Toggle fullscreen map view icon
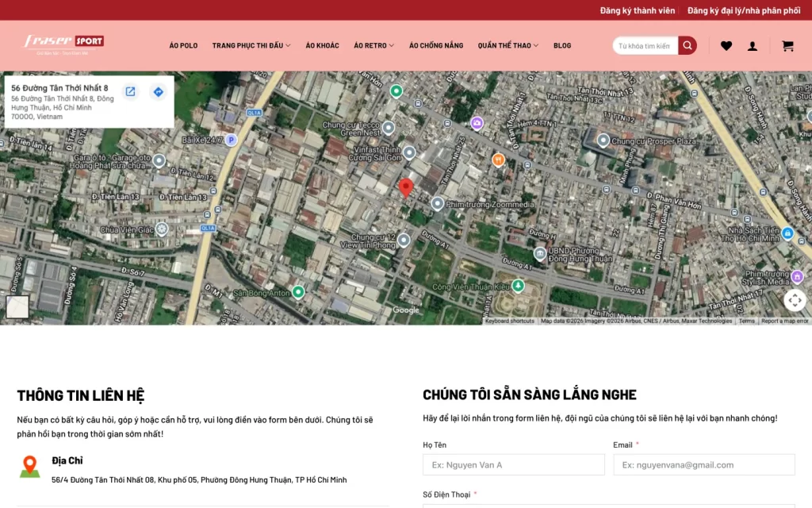Screen dimensions: 812x508 [x=795, y=300]
